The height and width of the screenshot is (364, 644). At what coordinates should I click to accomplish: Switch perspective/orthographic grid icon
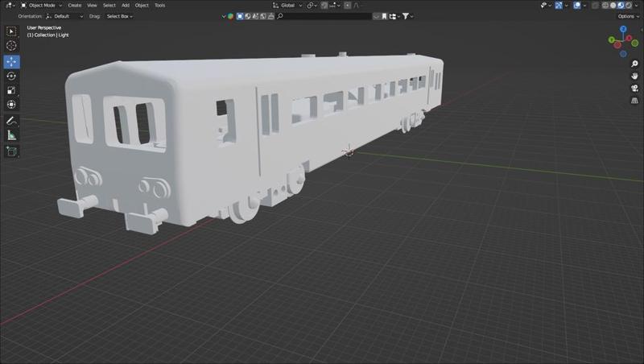[x=634, y=101]
